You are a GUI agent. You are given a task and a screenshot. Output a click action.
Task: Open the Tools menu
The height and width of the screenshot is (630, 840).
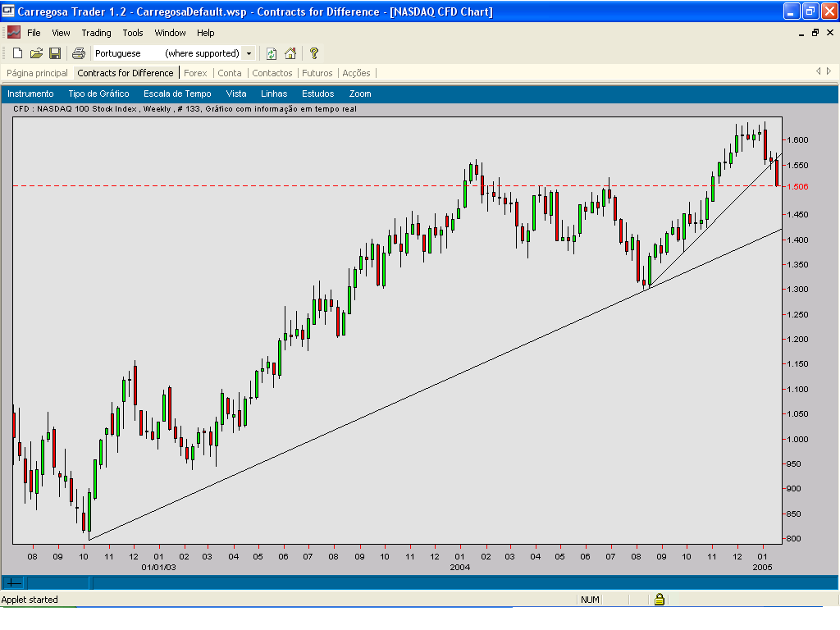pyautogui.click(x=133, y=33)
